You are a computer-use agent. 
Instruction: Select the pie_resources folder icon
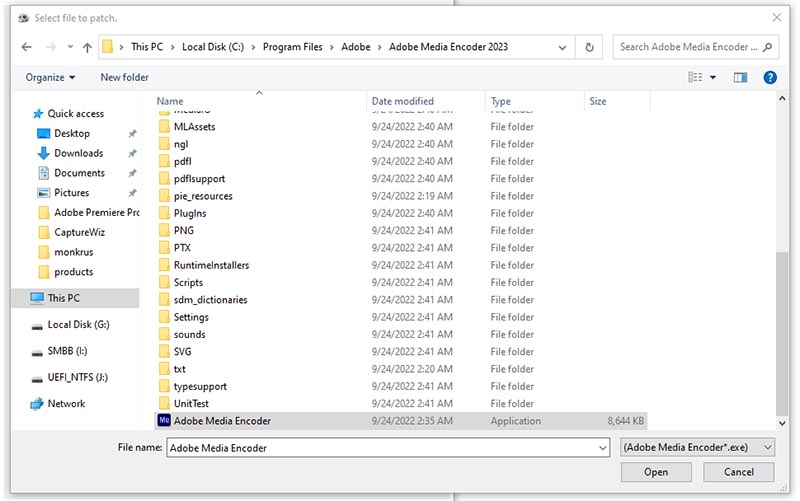pos(164,196)
